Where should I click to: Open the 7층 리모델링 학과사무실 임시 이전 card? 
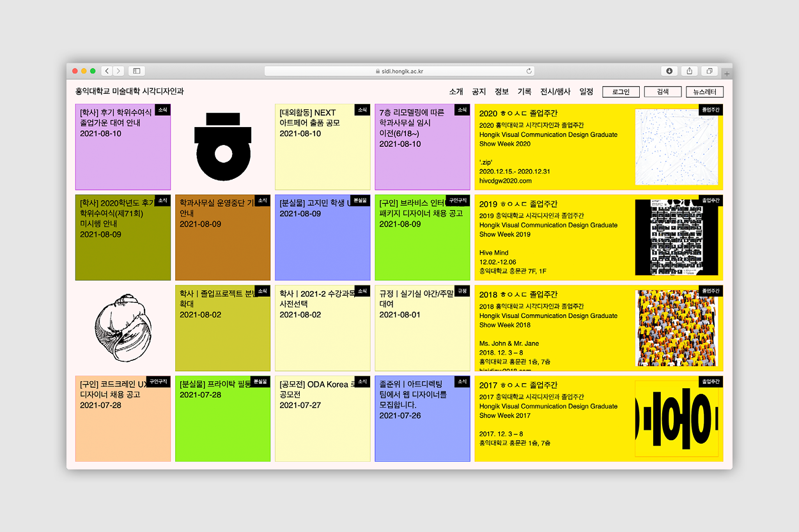point(422,147)
